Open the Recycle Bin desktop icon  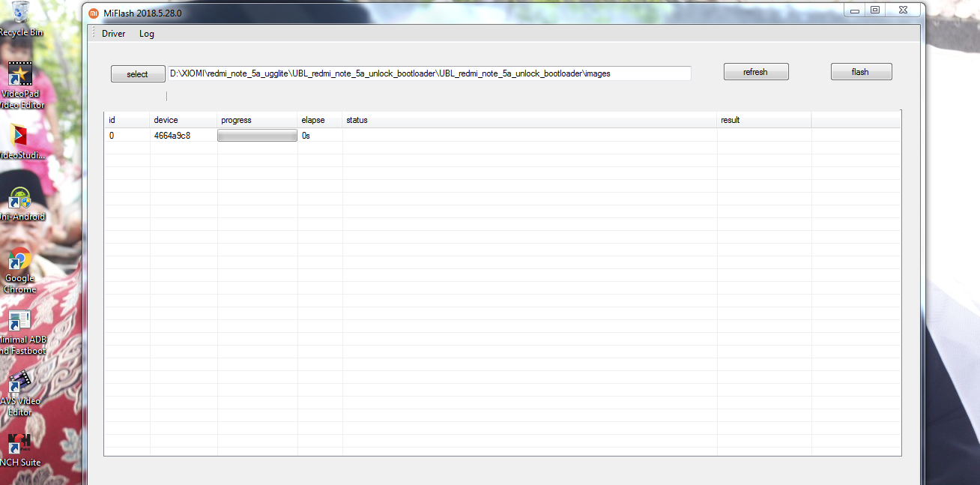pos(21,18)
